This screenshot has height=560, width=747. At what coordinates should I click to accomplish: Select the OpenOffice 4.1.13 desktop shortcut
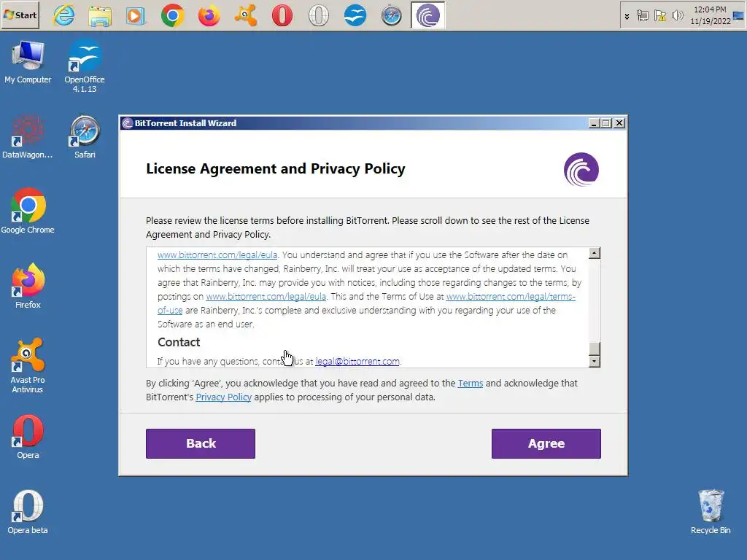85,66
